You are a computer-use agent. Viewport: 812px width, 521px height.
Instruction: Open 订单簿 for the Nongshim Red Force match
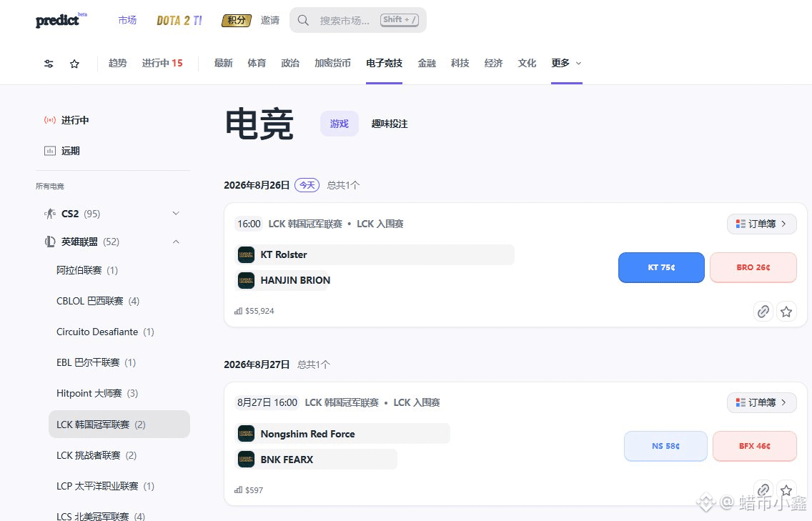click(762, 402)
